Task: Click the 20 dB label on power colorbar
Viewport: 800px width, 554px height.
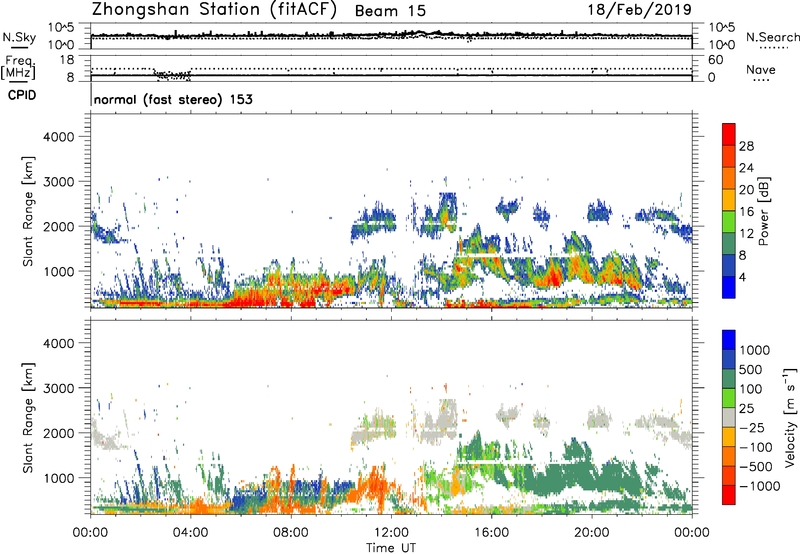Action: [746, 190]
